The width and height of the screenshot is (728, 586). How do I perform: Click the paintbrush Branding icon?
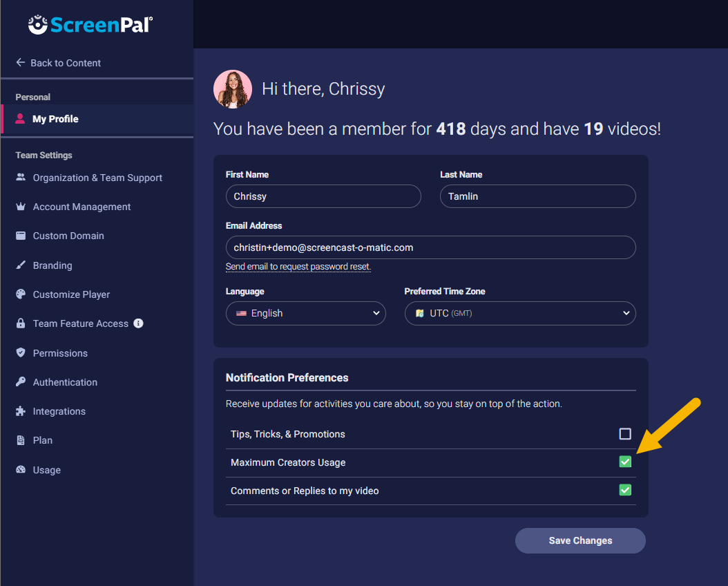[x=20, y=265]
